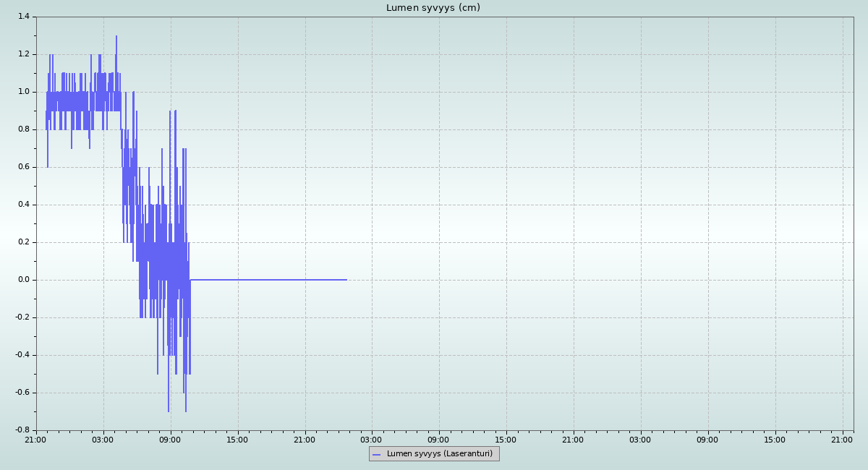Click the blue line swatch in the legend
Image resolution: width=868 pixels, height=470 pixels.
(x=376, y=454)
